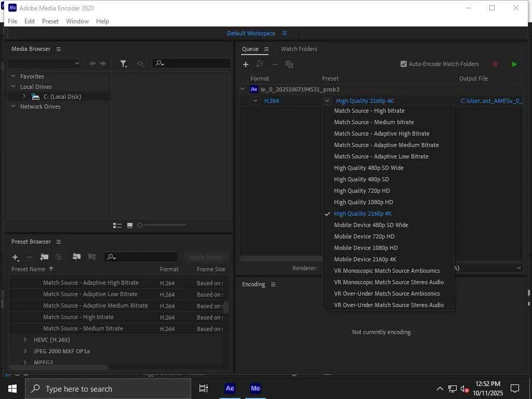The height and width of the screenshot is (399, 532).
Task: Click the H.264 format link
Action: point(271,101)
